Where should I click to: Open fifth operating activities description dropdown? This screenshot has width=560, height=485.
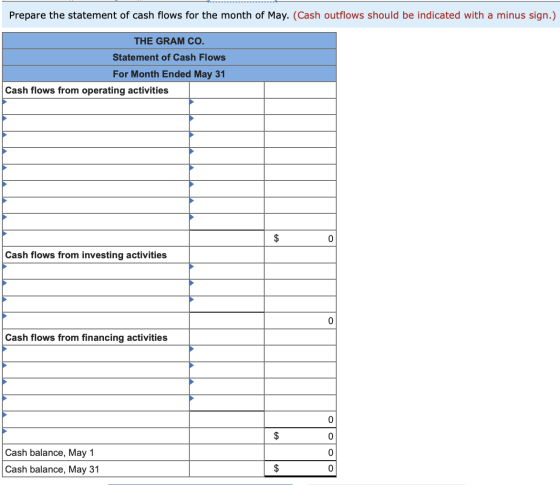[x=96, y=172]
